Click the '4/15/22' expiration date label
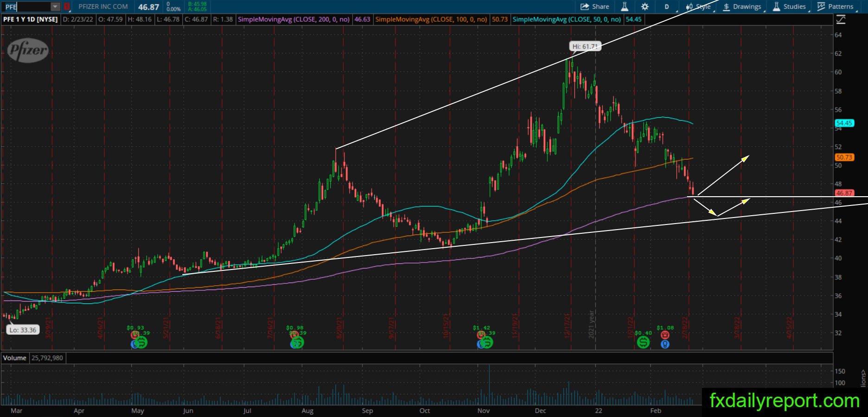 pyautogui.click(x=790, y=327)
